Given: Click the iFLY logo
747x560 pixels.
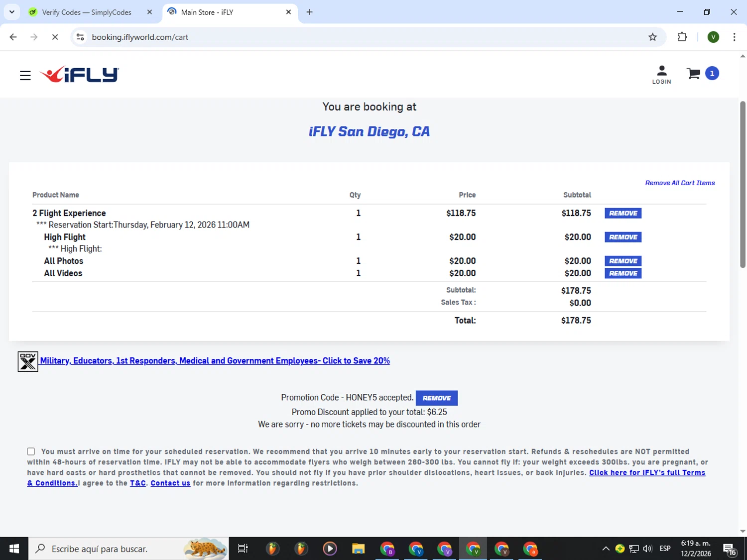Looking at the screenshot, I should (x=79, y=74).
